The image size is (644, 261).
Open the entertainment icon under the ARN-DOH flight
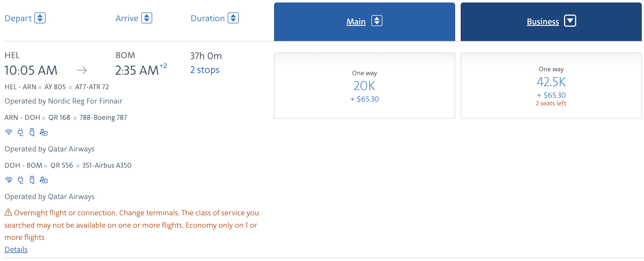pos(44,132)
